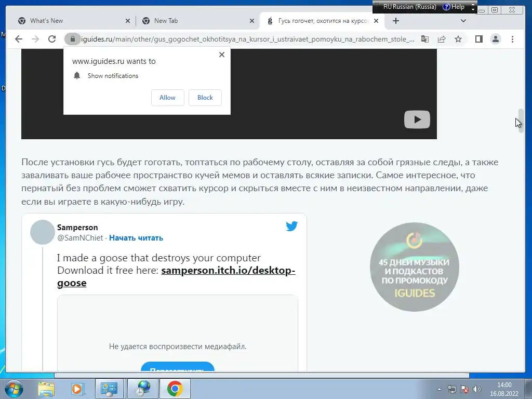Click the vertical page scrollbar thumb
Viewport: 532px width, 399px height.
pyautogui.click(x=521, y=121)
